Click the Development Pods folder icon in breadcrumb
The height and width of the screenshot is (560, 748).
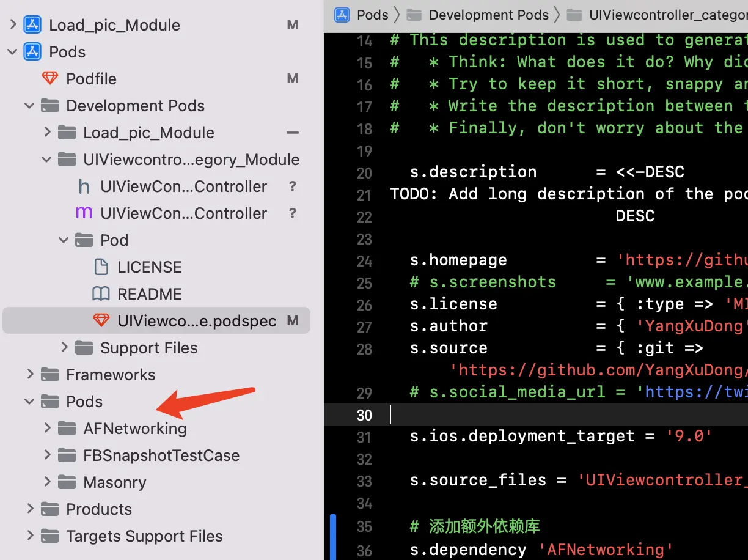[414, 15]
